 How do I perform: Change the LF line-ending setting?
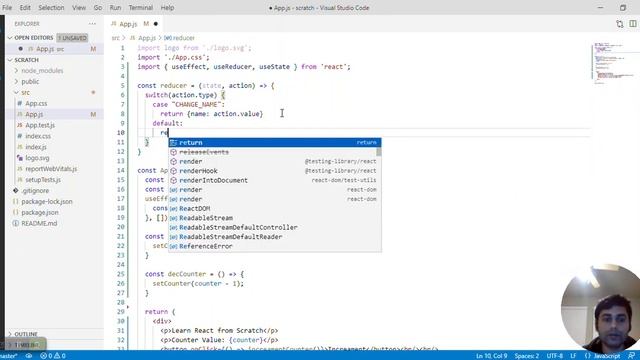(x=573, y=356)
